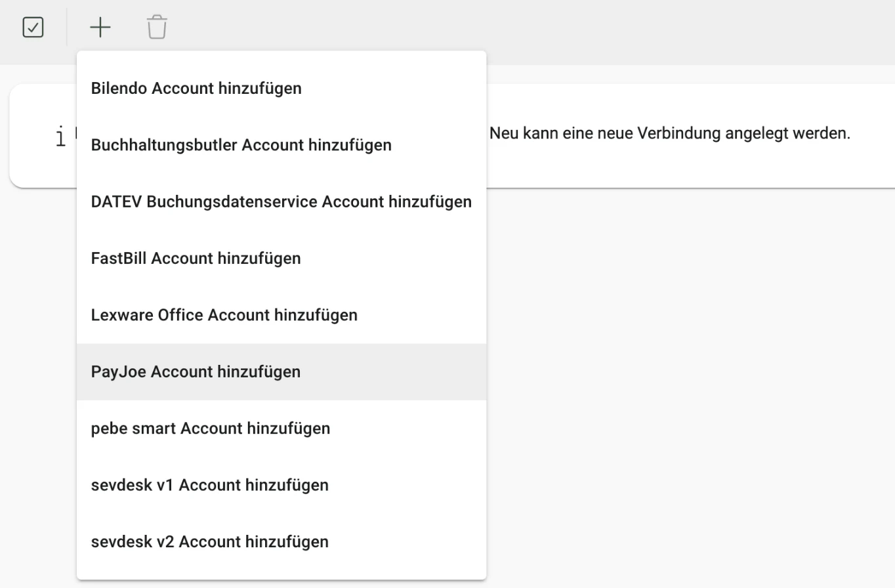Viewport: 895px width, 588px height.
Task: Click the plus add-connection icon
Action: [100, 28]
